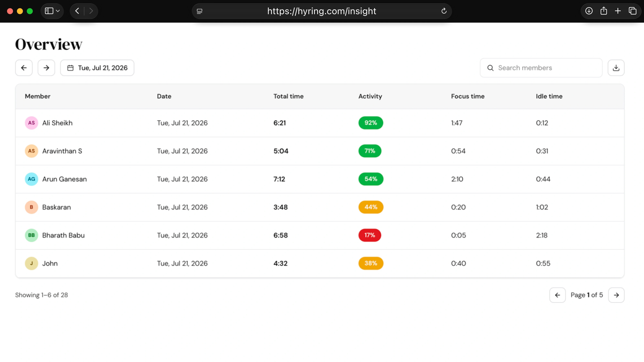This screenshot has width=644, height=362.
Task: Click Bharath Babu's BB avatar
Action: (32, 235)
